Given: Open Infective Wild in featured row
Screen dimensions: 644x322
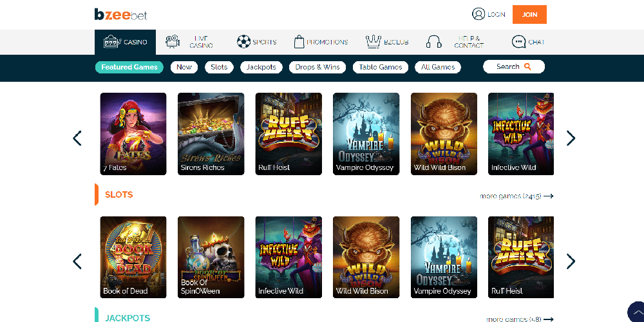Looking at the screenshot, I should tap(521, 134).
